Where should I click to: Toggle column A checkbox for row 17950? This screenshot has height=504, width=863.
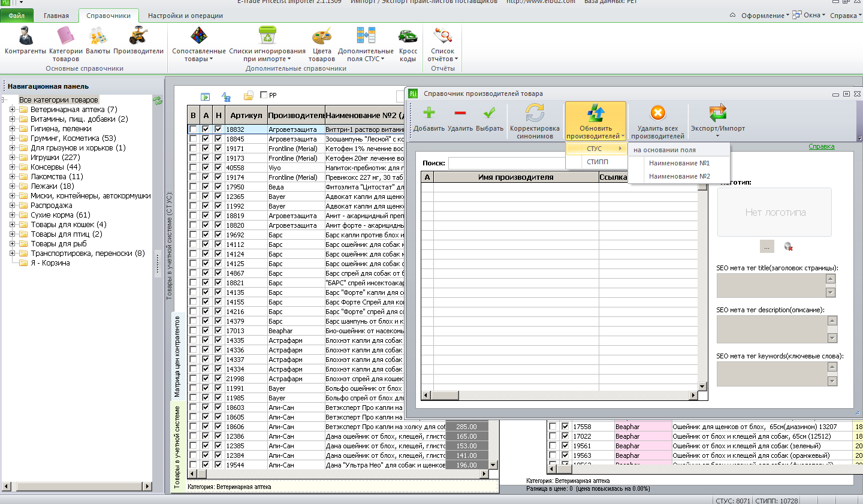click(x=206, y=187)
